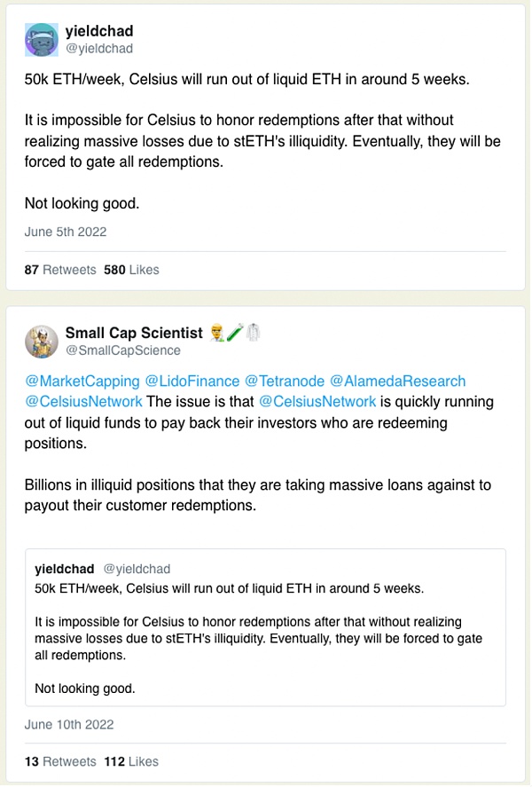Click the June 5th 2022 timestamp

pyautogui.click(x=66, y=232)
